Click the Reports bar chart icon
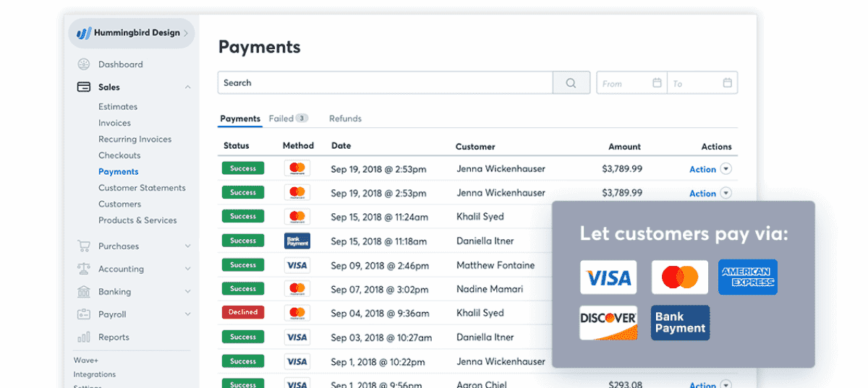The height and width of the screenshot is (388, 868). pos(84,337)
